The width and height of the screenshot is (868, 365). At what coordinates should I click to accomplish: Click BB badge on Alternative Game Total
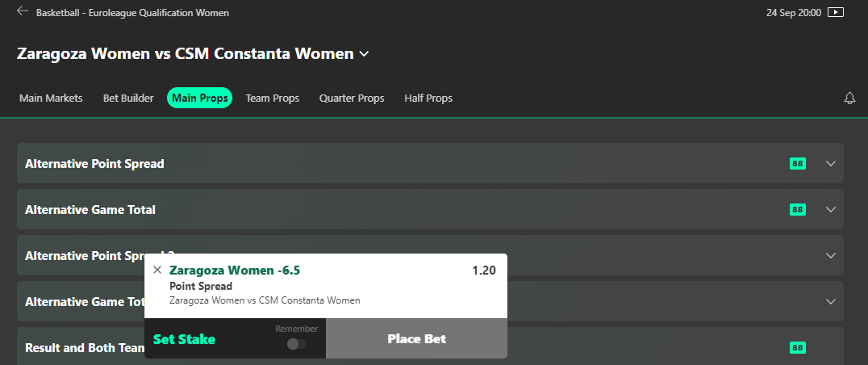point(798,210)
